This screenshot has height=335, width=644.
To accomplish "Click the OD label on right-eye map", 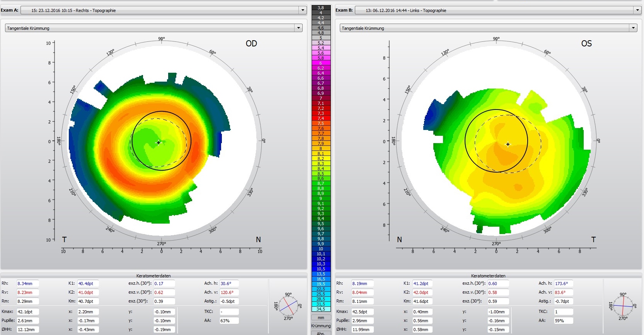I will (251, 44).
